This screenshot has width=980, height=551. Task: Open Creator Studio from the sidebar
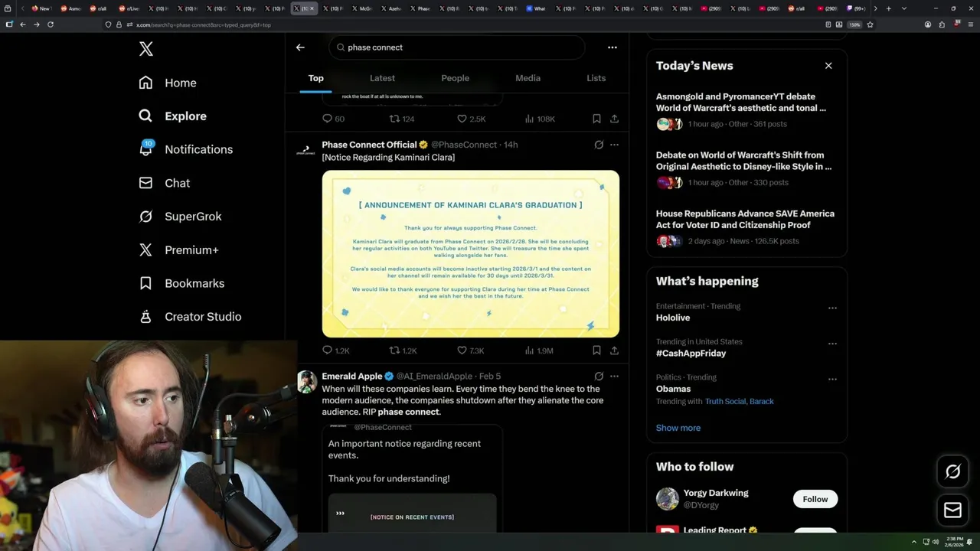(190, 317)
